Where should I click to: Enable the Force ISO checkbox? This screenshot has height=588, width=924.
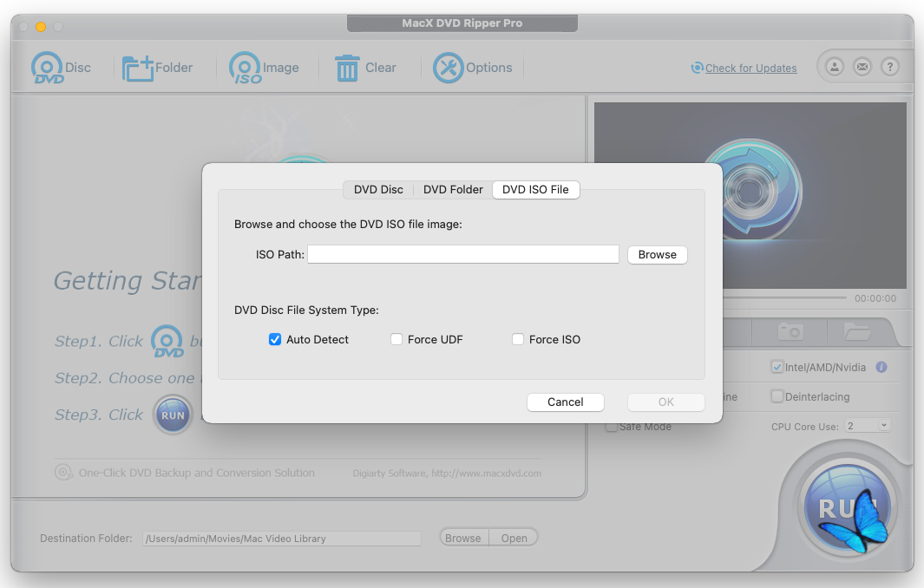518,339
